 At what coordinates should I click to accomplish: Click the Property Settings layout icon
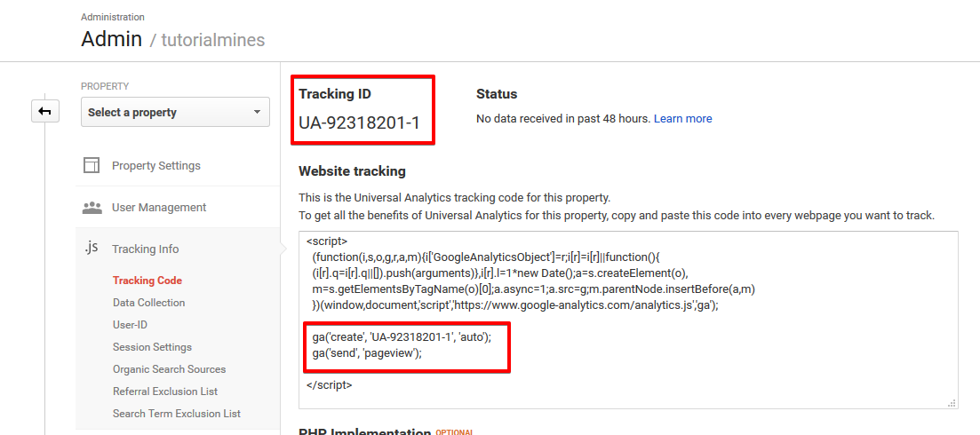(92, 165)
